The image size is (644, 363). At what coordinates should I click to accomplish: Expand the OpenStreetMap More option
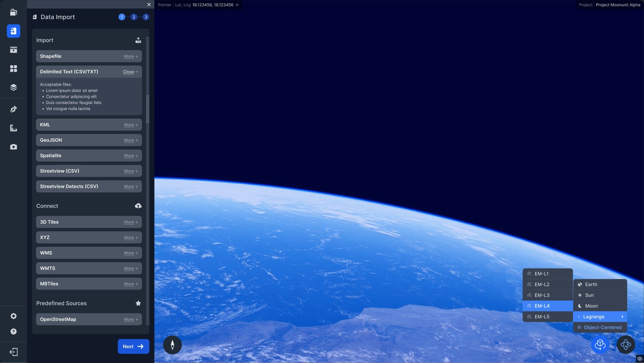[x=131, y=319]
